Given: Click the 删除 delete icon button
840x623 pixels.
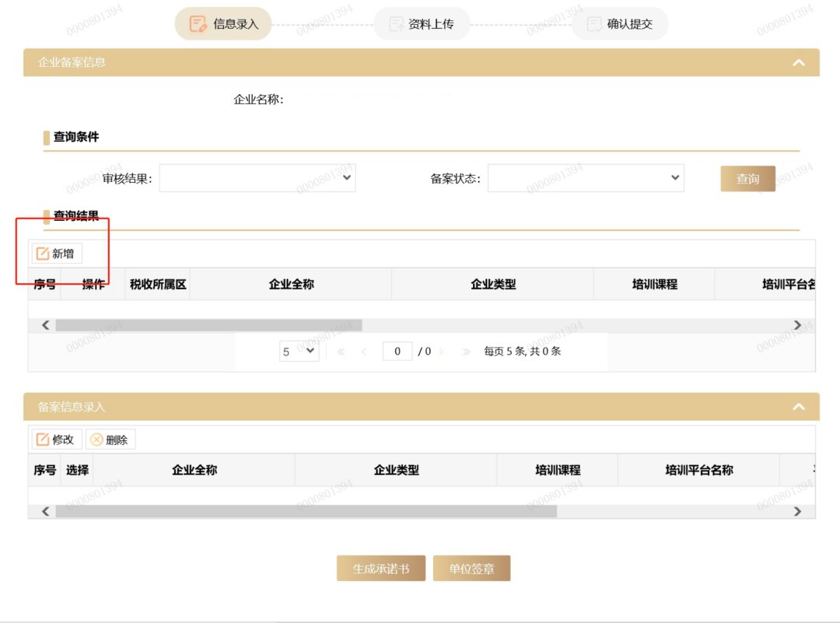Looking at the screenshot, I should click(x=97, y=439).
